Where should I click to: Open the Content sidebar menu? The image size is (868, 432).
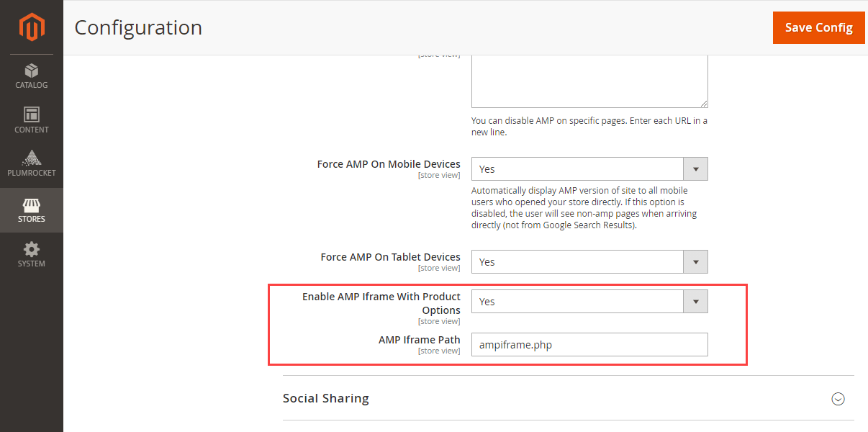click(32, 121)
